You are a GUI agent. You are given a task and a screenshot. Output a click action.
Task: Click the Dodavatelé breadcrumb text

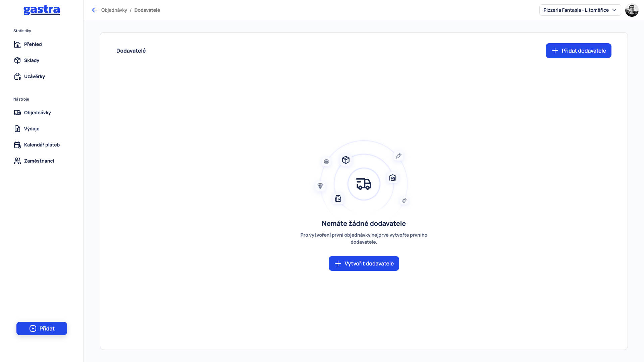pos(147,10)
